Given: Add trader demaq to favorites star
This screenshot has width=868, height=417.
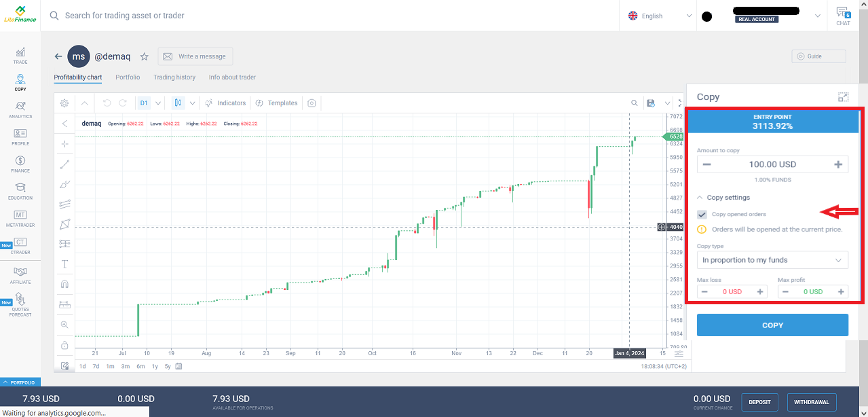Looking at the screenshot, I should pyautogui.click(x=144, y=57).
